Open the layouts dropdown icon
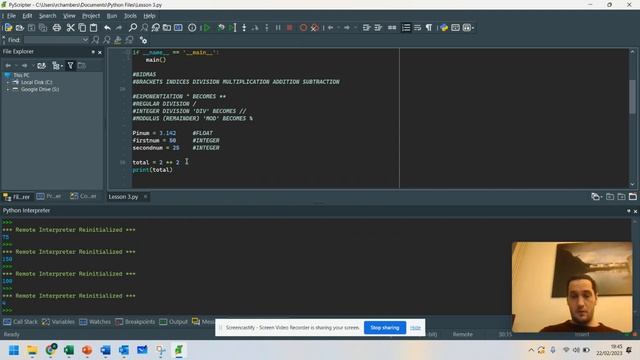This screenshot has width=640, height=360. click(x=468, y=28)
